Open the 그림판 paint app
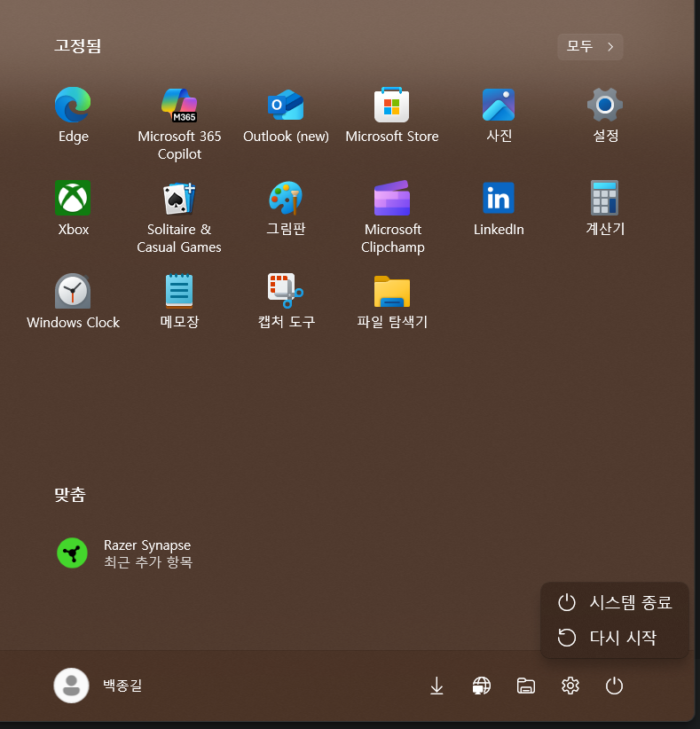Image resolution: width=700 pixels, height=729 pixels. [x=286, y=198]
